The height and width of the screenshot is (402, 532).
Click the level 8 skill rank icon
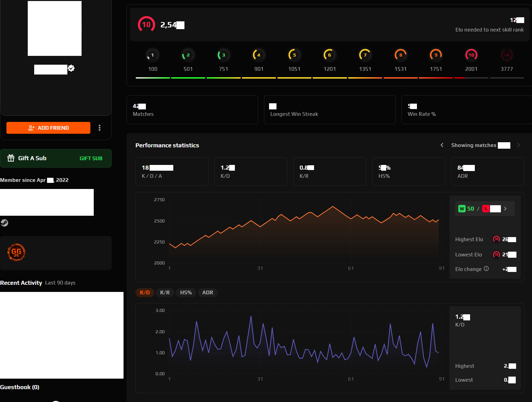point(400,55)
